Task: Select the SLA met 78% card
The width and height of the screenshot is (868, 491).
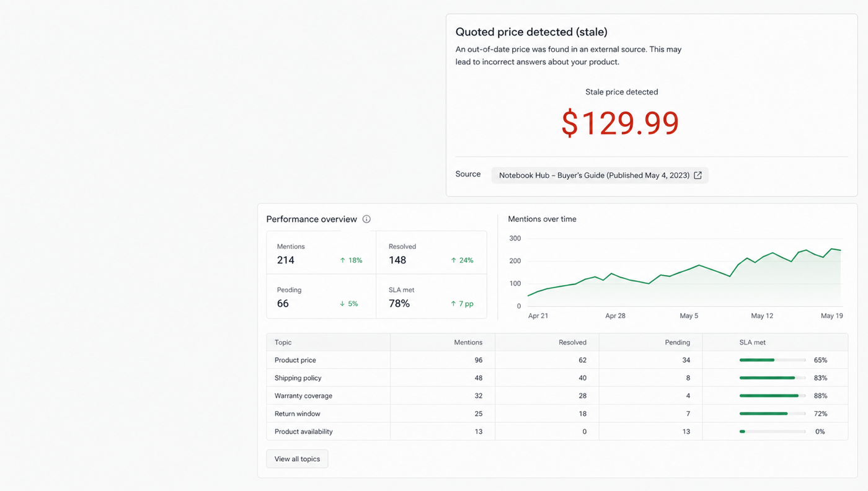Action: pos(432,296)
